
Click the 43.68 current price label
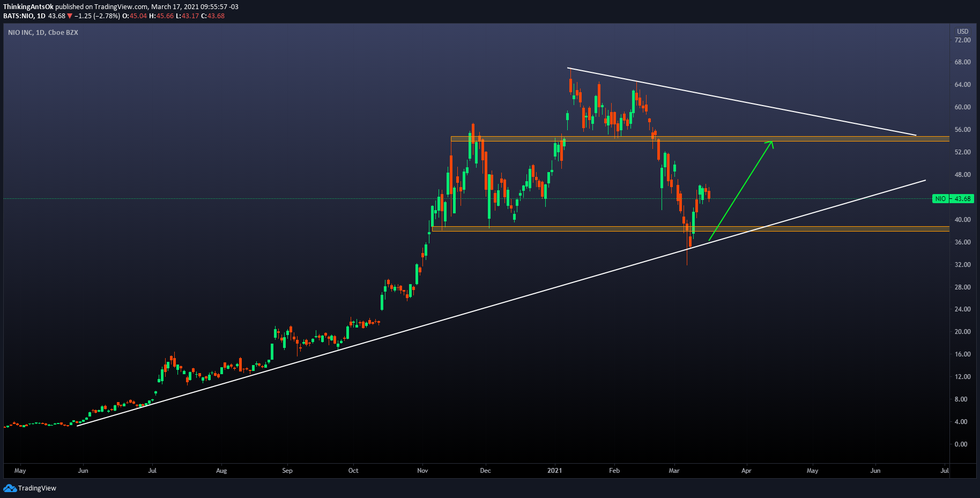tap(962, 199)
